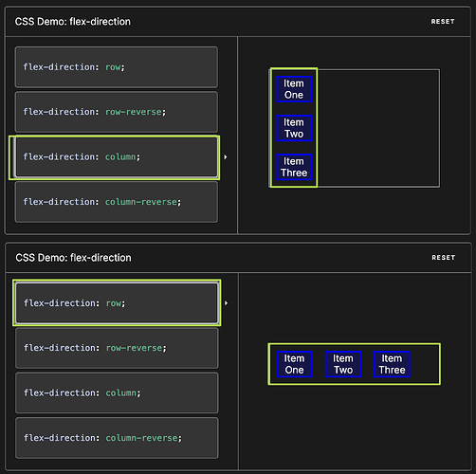Screen dimensions: 476x474
Task: Choose flex-direction: row-reverse in bottom demo
Action: [117, 348]
